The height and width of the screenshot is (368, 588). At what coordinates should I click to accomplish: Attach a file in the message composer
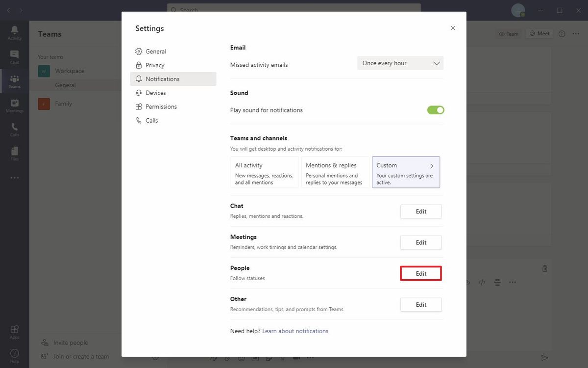(x=227, y=358)
